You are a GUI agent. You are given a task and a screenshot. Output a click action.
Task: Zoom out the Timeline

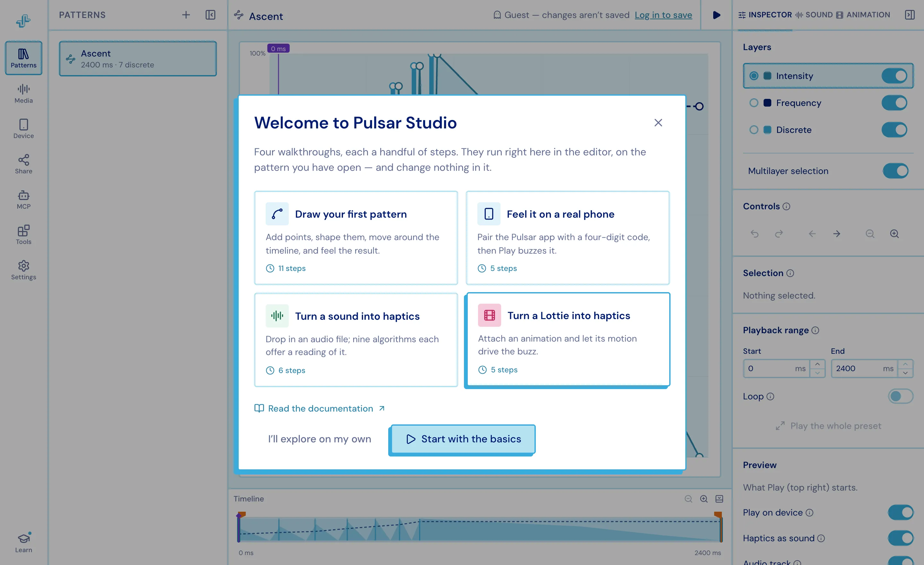(x=689, y=499)
